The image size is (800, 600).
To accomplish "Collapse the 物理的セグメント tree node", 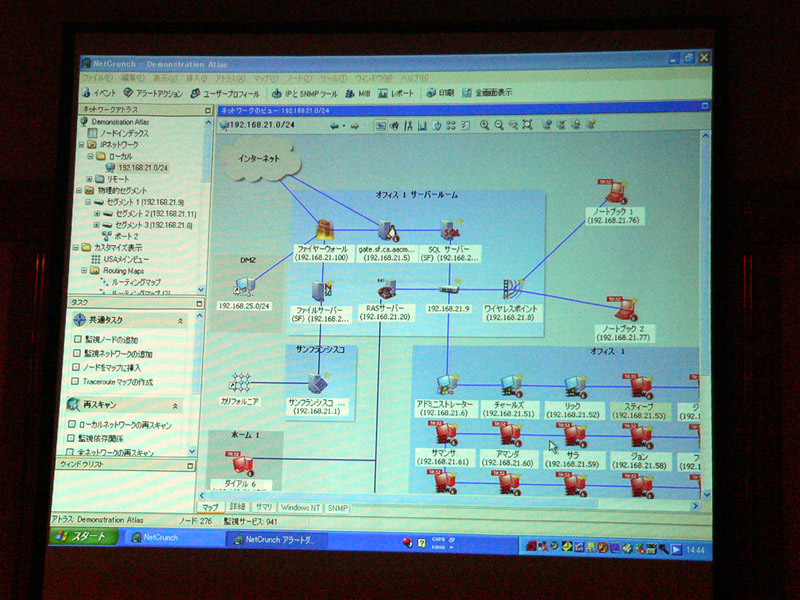I will 79,191.
